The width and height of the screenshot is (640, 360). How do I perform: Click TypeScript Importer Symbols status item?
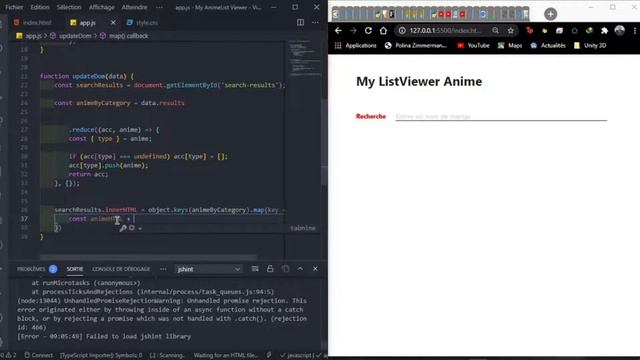[101, 356]
